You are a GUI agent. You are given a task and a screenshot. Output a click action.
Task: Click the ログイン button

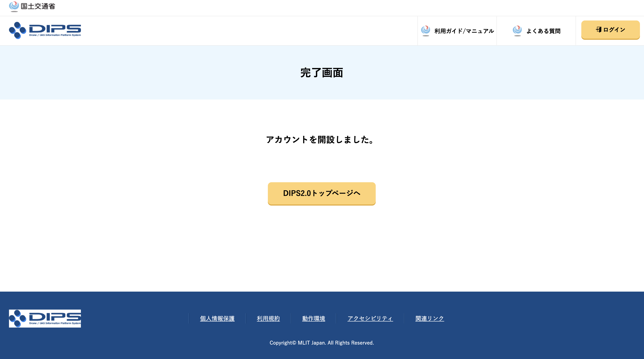pos(610,30)
